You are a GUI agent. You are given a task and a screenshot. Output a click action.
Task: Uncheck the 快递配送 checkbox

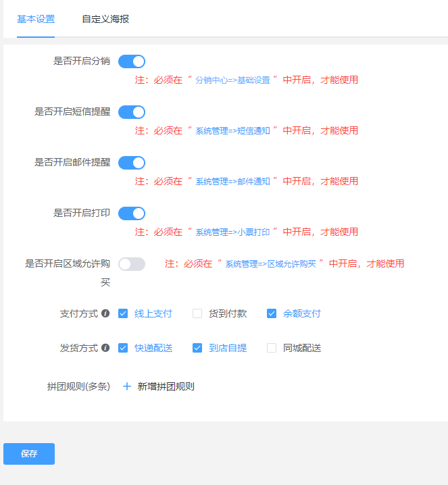123,348
